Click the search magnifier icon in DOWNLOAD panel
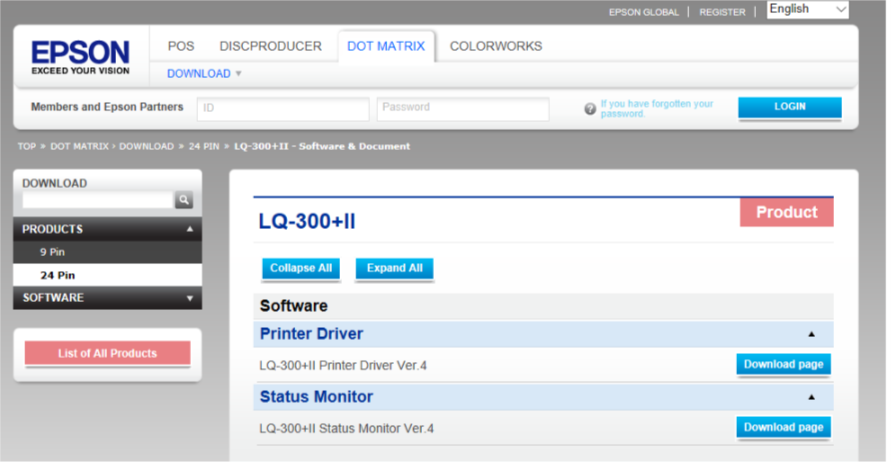The height and width of the screenshot is (462, 891). click(184, 199)
